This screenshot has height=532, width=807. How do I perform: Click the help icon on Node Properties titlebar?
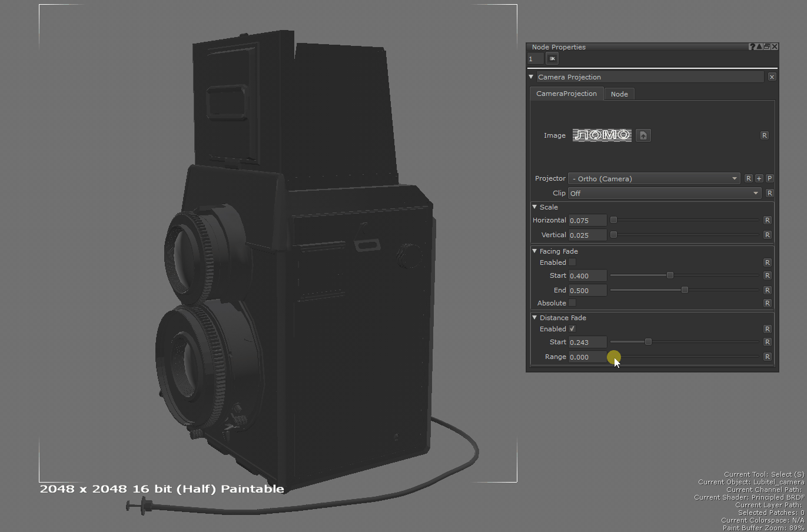[x=751, y=46]
